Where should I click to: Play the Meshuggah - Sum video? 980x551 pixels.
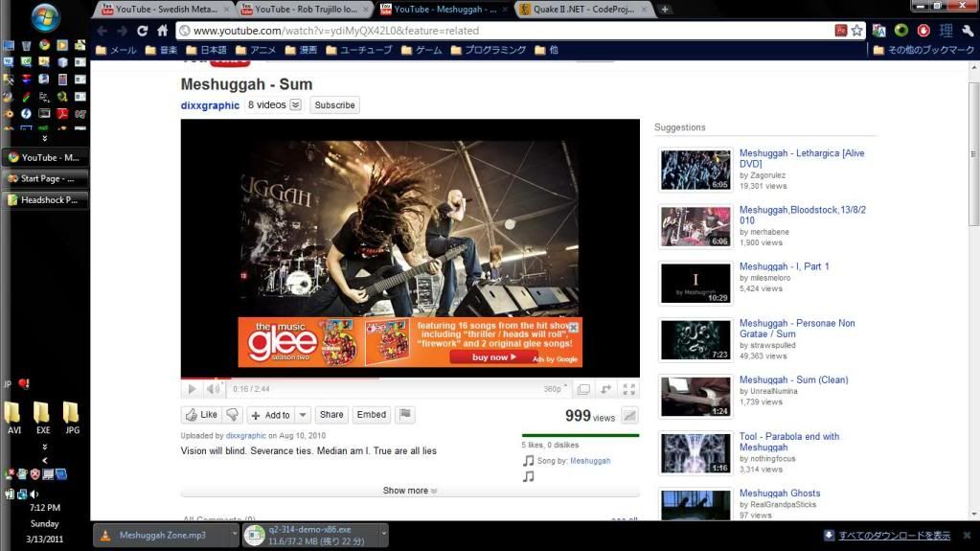(192, 389)
